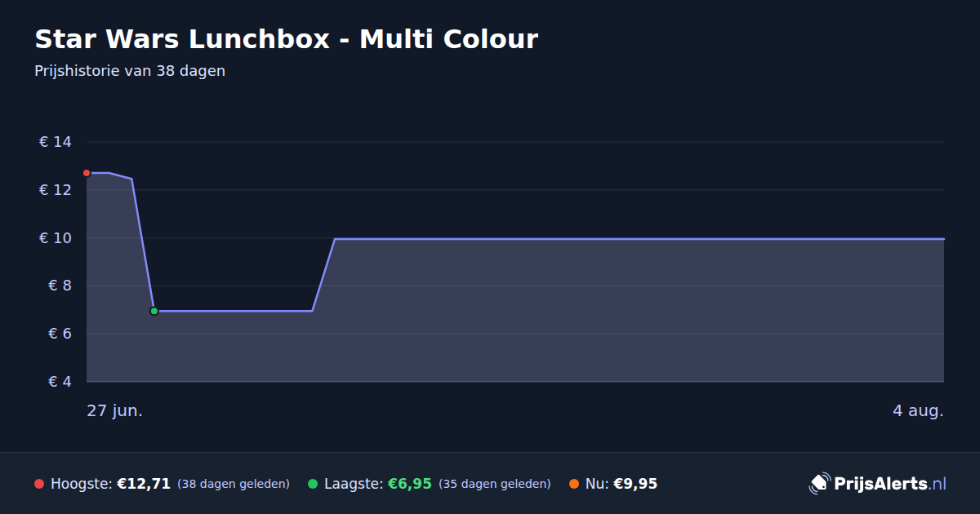Click the green dot next to Laagste

(x=313, y=484)
